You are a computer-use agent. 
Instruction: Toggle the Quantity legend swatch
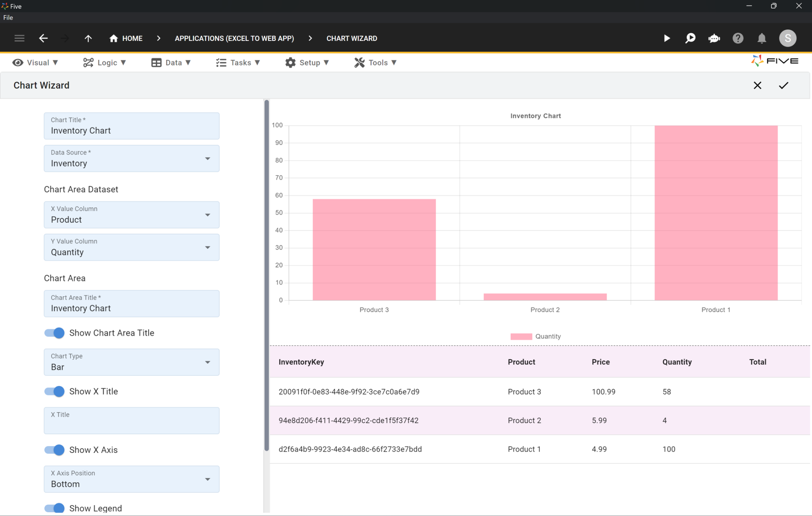click(x=521, y=336)
